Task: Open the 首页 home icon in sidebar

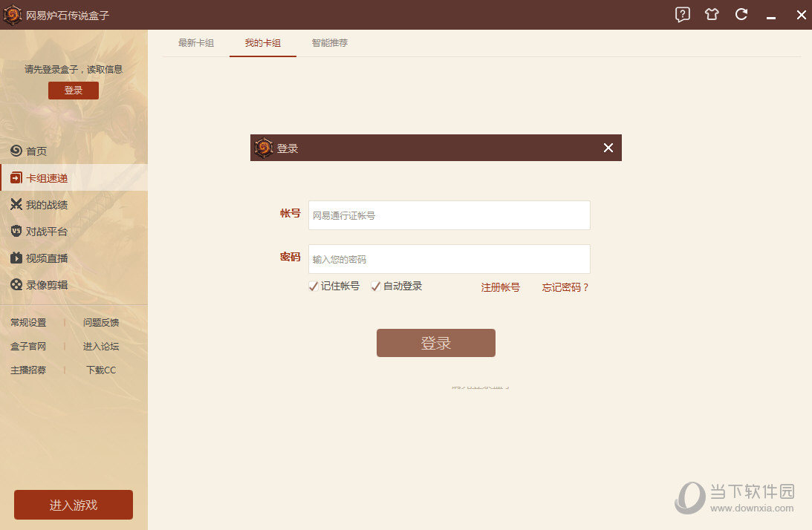Action: tap(15, 151)
